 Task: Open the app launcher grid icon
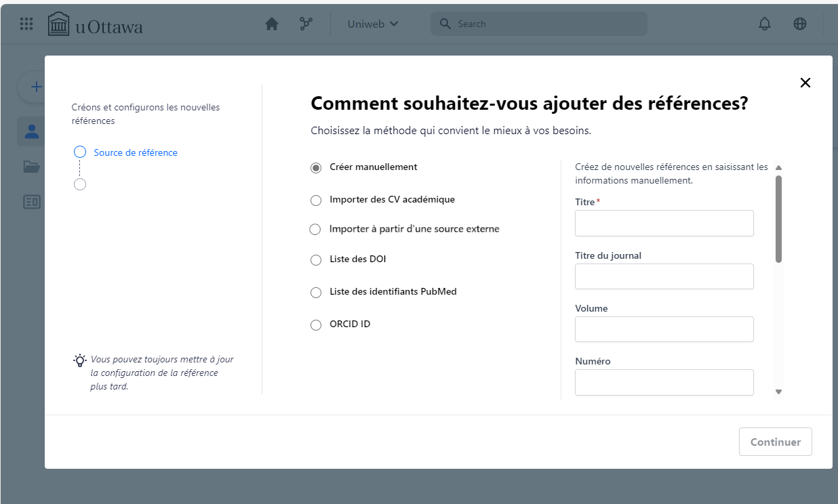(26, 24)
